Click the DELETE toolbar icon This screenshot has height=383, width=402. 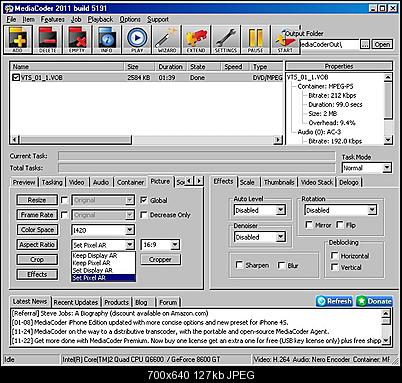click(47, 40)
